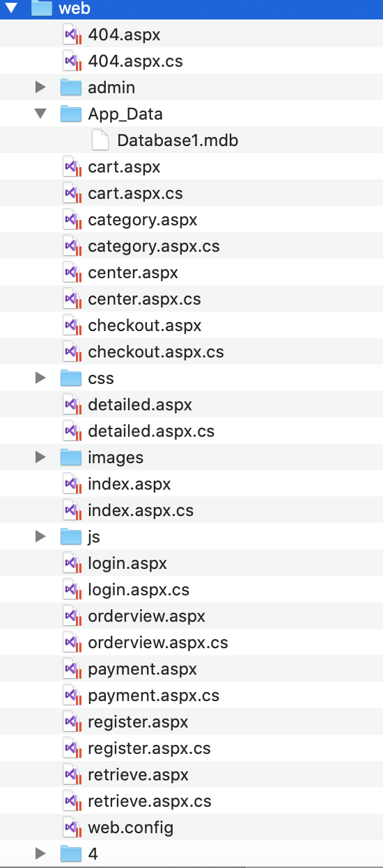The height and width of the screenshot is (868, 383).
Task: Click the index.aspx file icon
Action: pyautogui.click(x=70, y=484)
